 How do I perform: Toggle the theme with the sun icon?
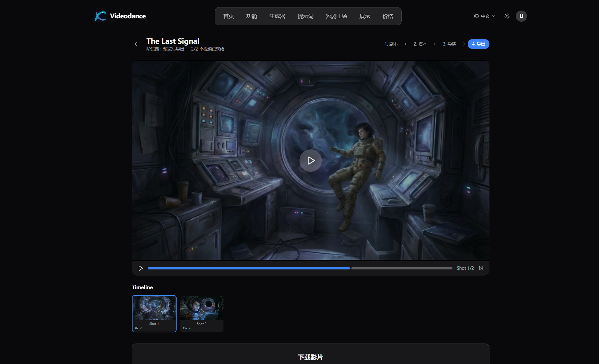[507, 16]
